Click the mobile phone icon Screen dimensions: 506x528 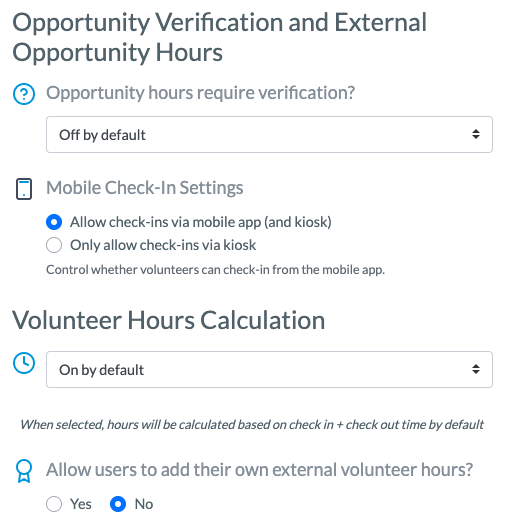tap(24, 189)
